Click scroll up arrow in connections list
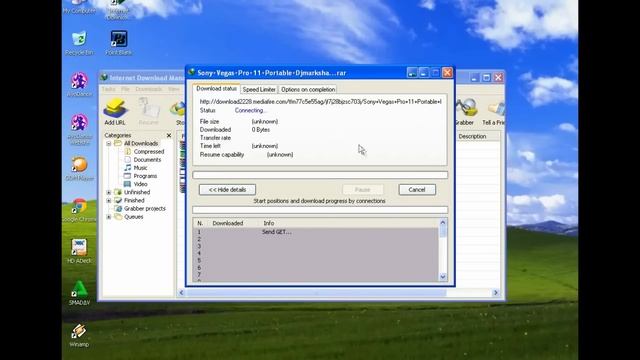 pos(443,223)
